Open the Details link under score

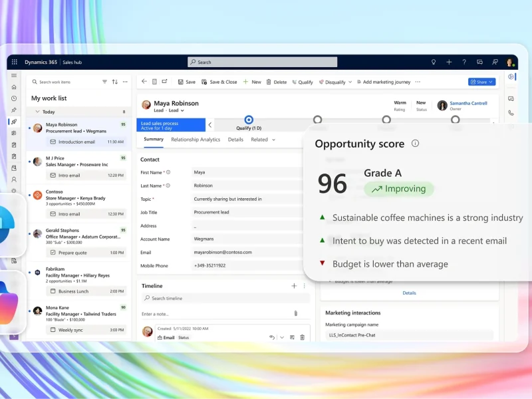[409, 293]
